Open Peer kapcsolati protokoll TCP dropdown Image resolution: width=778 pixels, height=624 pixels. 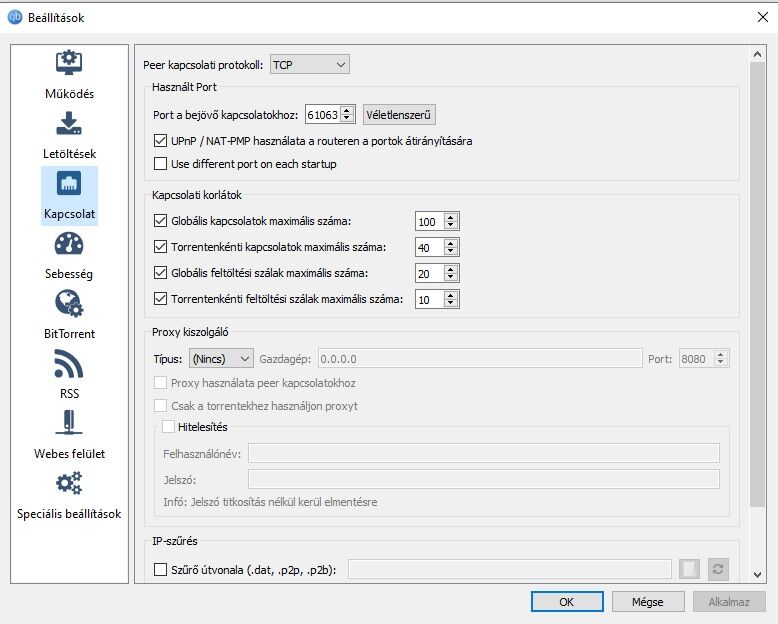(310, 64)
